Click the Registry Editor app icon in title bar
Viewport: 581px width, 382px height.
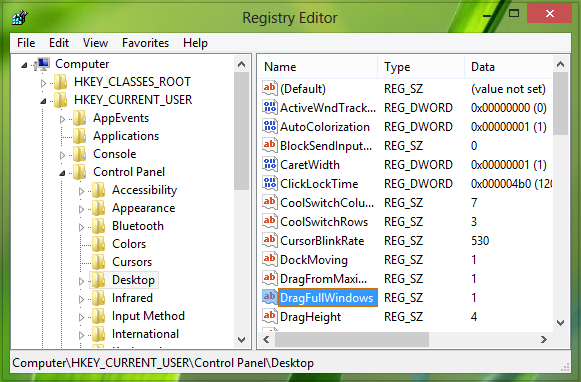(20, 17)
